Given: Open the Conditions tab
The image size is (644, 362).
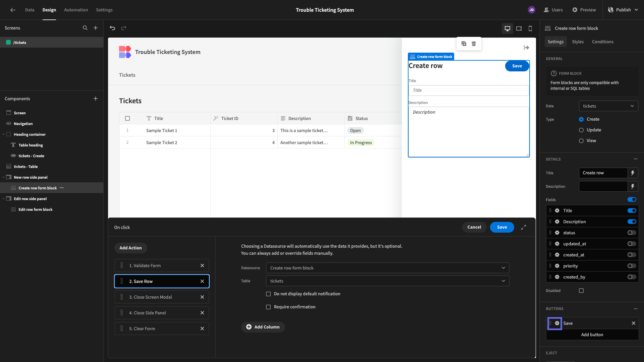Looking at the screenshot, I should (x=603, y=42).
